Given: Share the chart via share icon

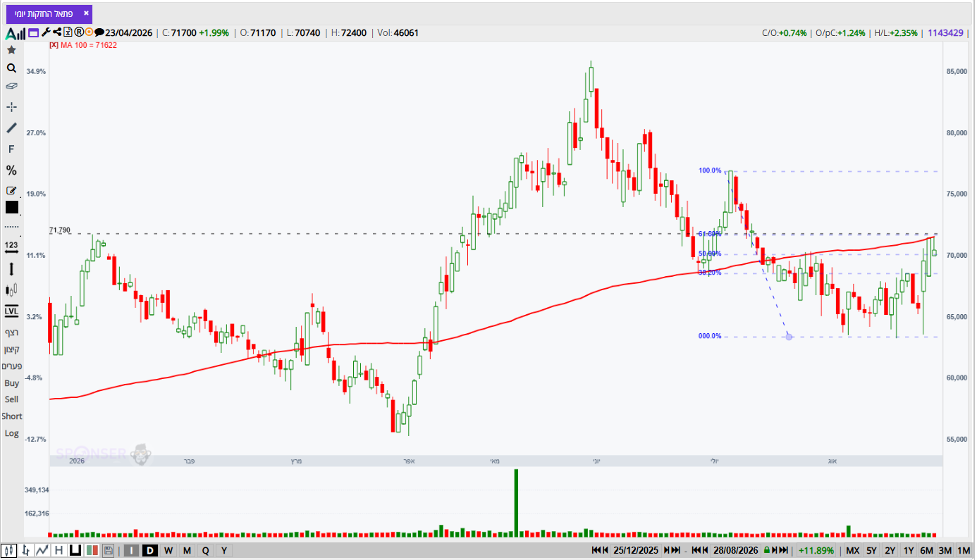Looking at the screenshot, I should 57,32.
